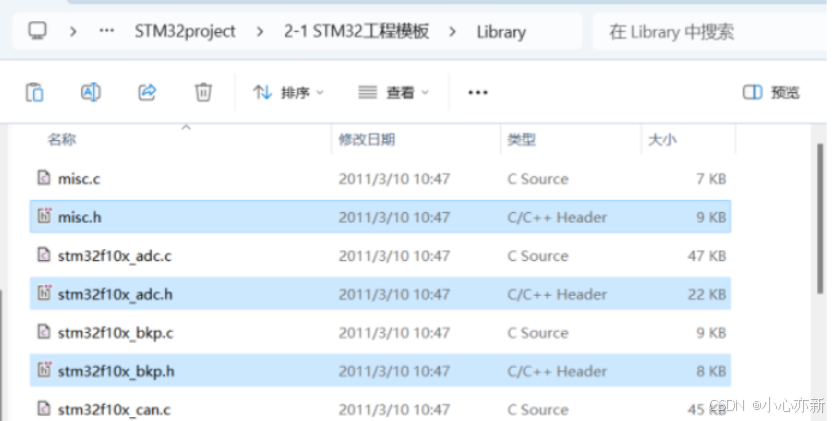This screenshot has width=837, height=421.
Task: Click the file icon of stm32f10x_can.c
Action: pyautogui.click(x=44, y=408)
